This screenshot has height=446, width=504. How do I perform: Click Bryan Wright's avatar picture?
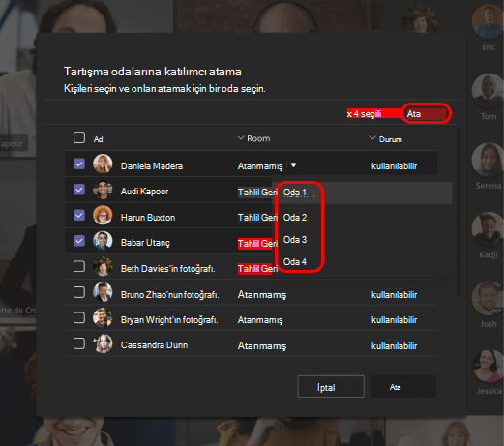coord(103,318)
